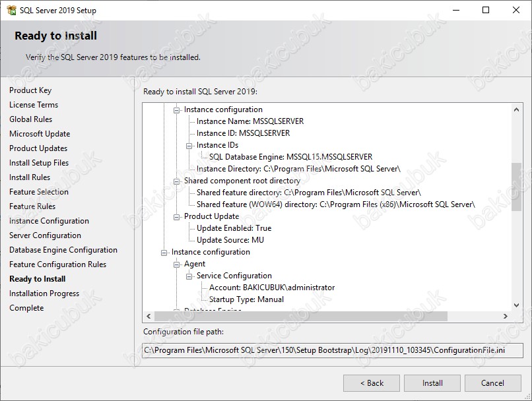Viewport: 532px width, 401px height.
Task: Cancel the SQL Server setup
Action: tap(492, 383)
